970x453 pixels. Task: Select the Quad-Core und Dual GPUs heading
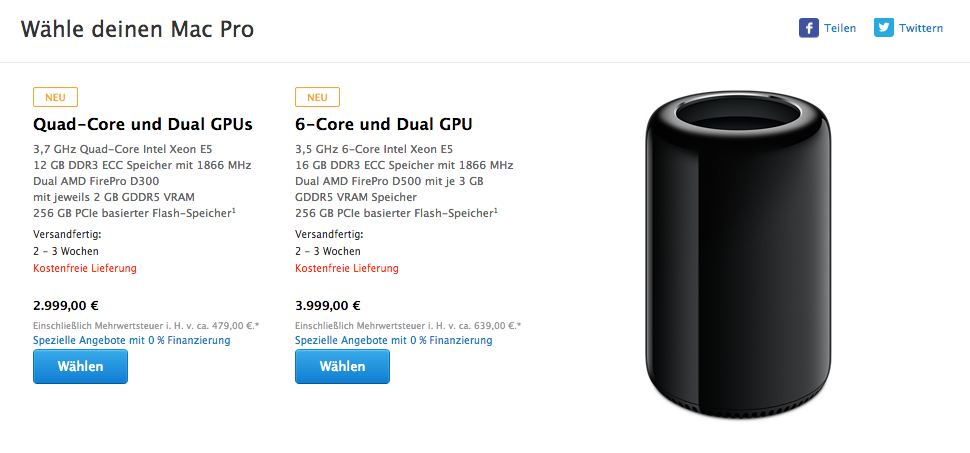142,125
